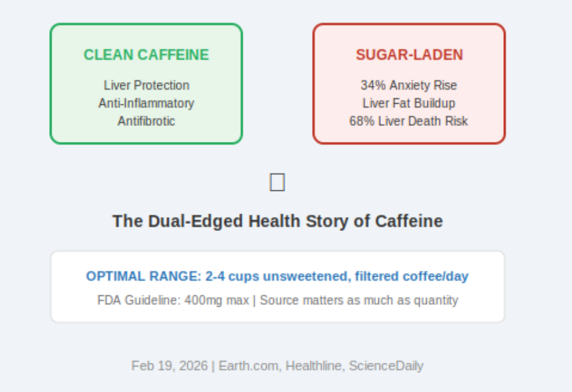Screen dimensions: 572x392
Task: Open the Healthline source reference
Action: [313, 366]
